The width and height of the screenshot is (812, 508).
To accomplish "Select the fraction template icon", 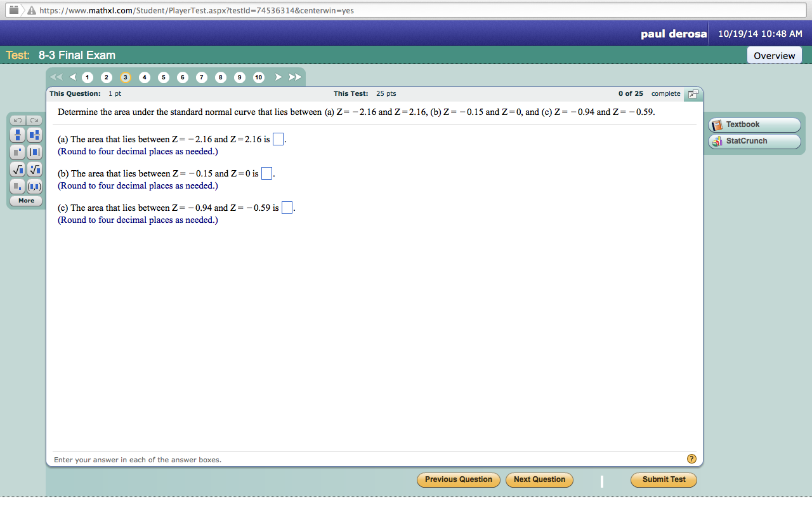I will pos(17,135).
